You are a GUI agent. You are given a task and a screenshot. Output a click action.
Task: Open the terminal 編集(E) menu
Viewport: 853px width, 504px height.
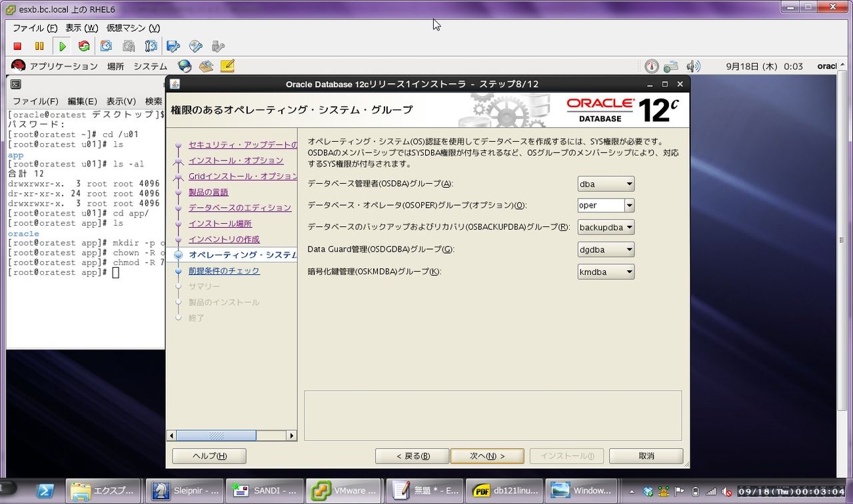tap(82, 101)
